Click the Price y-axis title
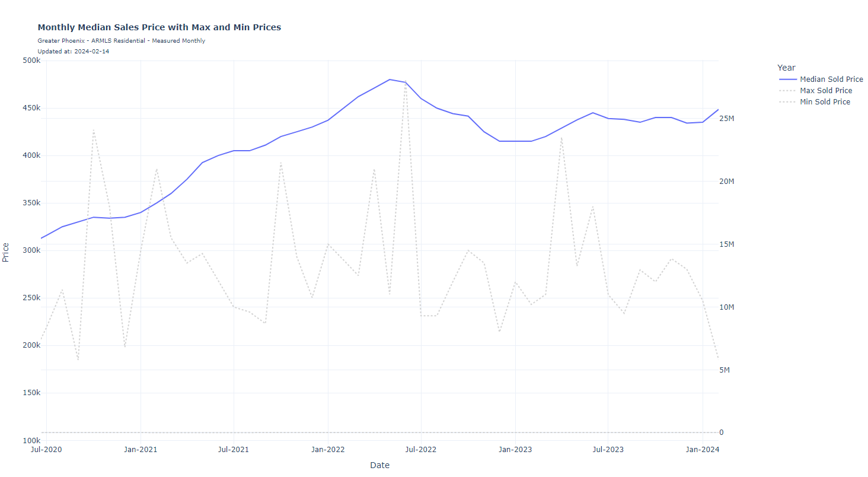868x477 pixels. (x=6, y=252)
